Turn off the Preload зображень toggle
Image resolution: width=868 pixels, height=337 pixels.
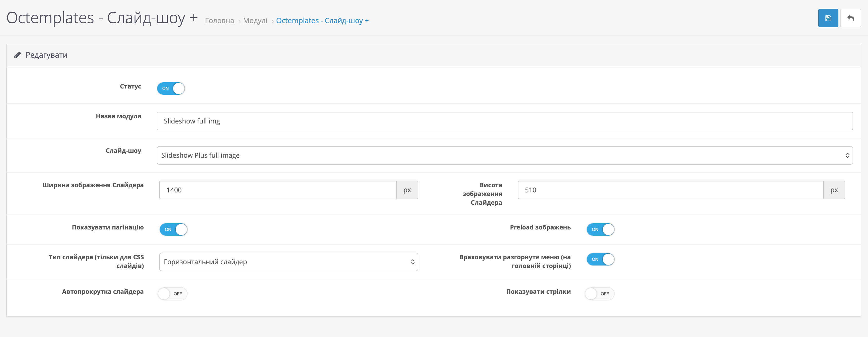pos(600,229)
